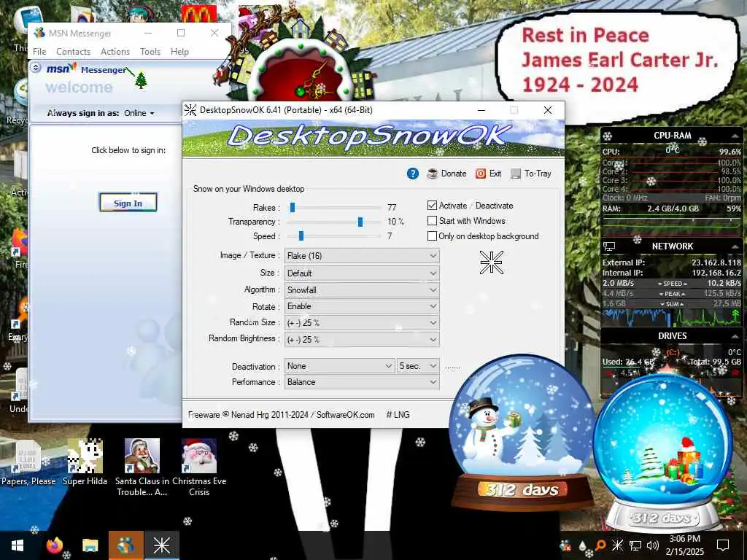Click the # LNG language menu
Viewport: 747px width, 560px height.
click(x=398, y=415)
